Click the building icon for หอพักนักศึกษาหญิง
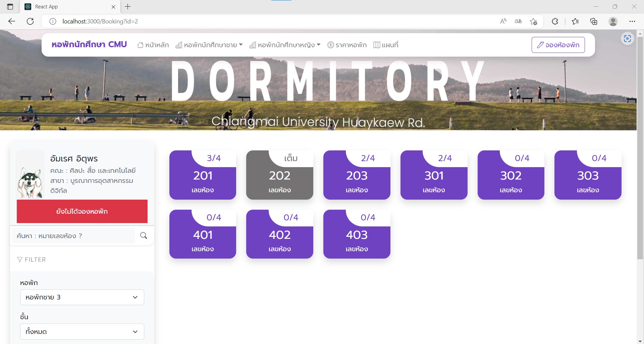This screenshot has width=644, height=344. pyautogui.click(x=253, y=45)
